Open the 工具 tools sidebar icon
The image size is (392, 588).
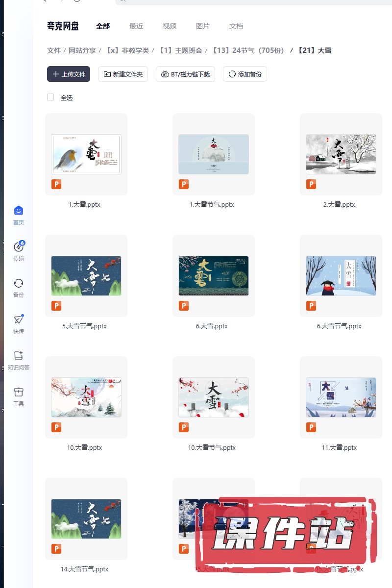(x=19, y=392)
